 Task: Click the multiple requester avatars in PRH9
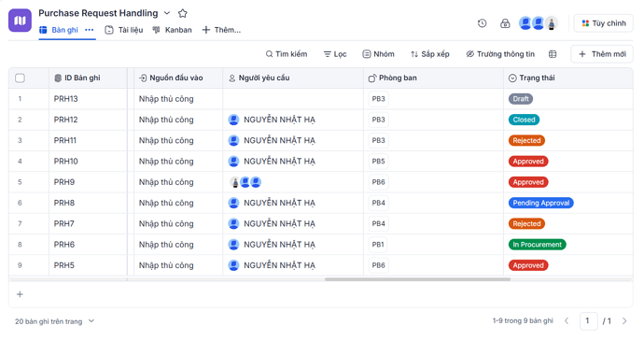[245, 182]
